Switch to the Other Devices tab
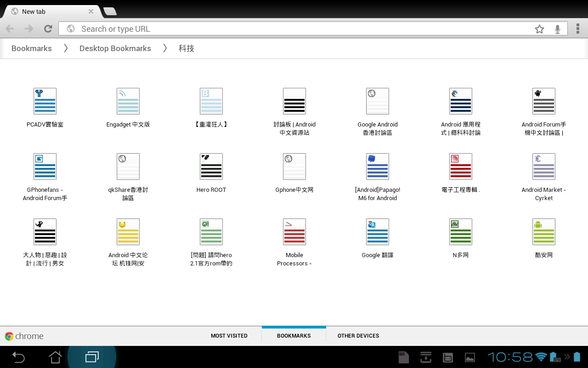This screenshot has height=368, width=588. click(x=358, y=336)
